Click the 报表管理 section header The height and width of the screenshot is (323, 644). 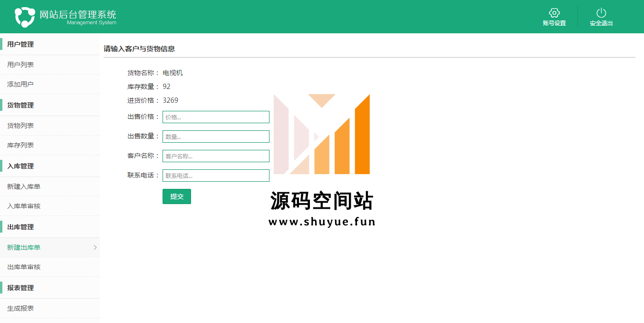click(20, 288)
